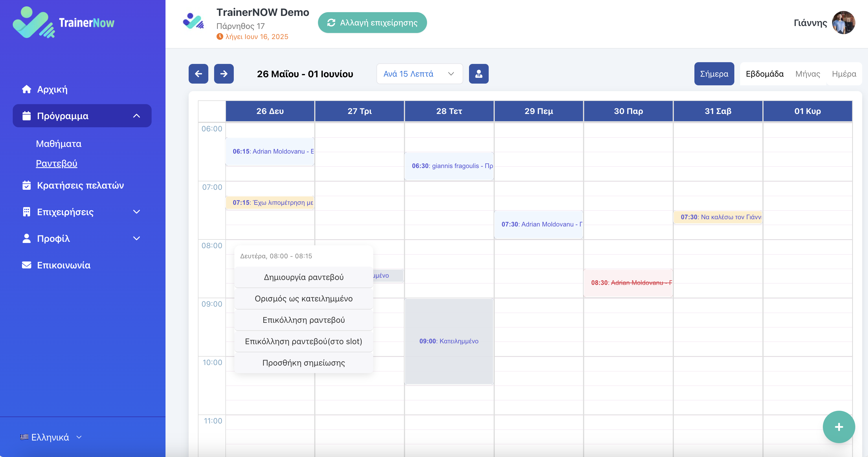Click the building icon beside Επιχειρήσεις
The width and height of the screenshot is (868, 457).
pos(27,212)
